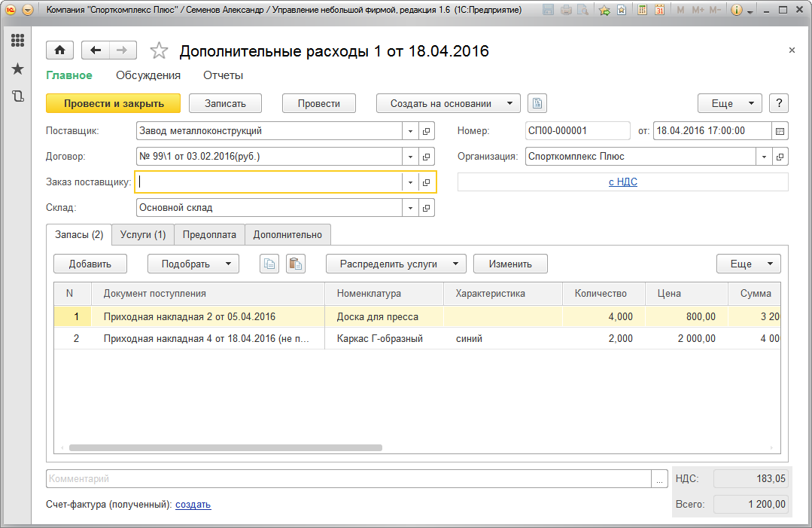The height and width of the screenshot is (528, 812).
Task: Click into the Комментарий input field
Action: [x=346, y=479]
